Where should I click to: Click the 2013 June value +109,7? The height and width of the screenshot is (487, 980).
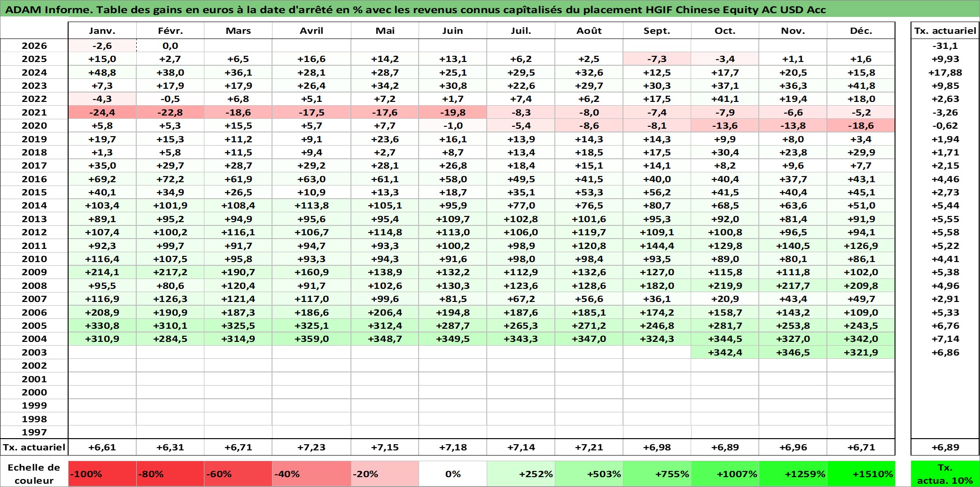tap(452, 219)
